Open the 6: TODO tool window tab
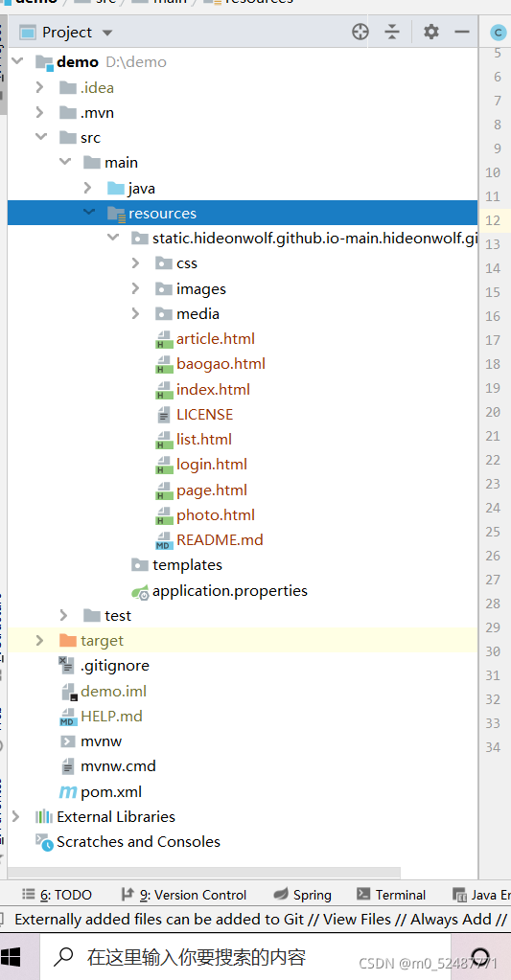The height and width of the screenshot is (980, 511). 57,895
